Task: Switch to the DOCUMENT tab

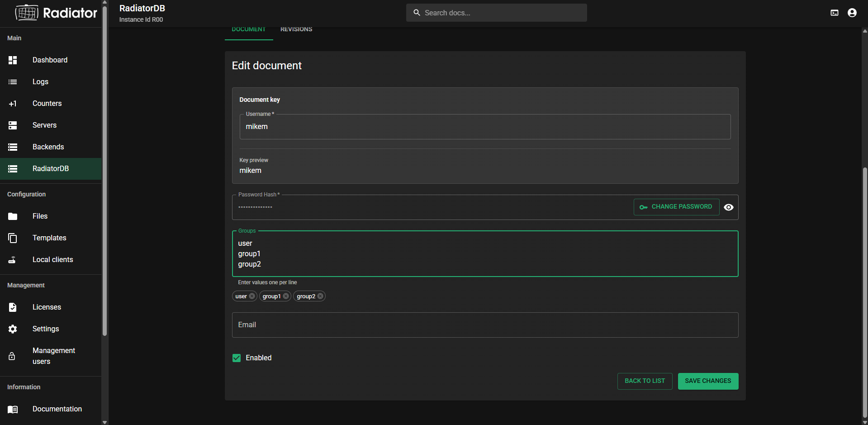Action: click(249, 30)
